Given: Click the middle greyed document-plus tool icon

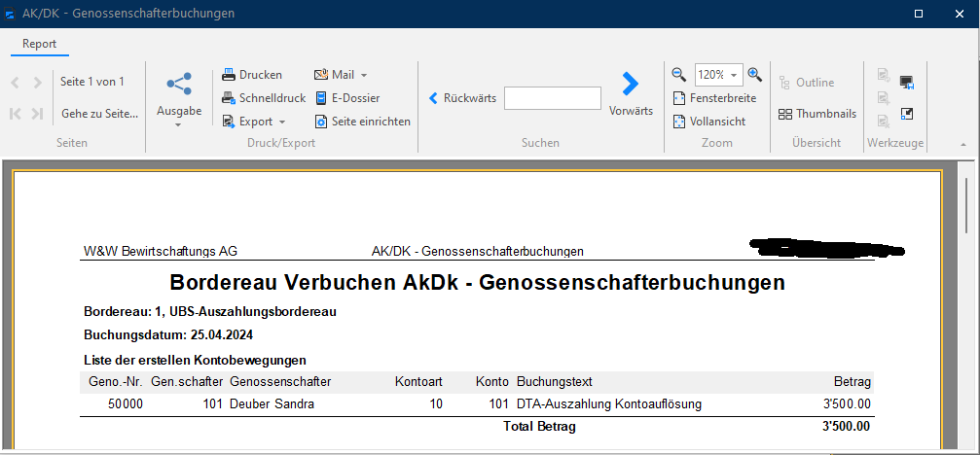Looking at the screenshot, I should tap(884, 97).
